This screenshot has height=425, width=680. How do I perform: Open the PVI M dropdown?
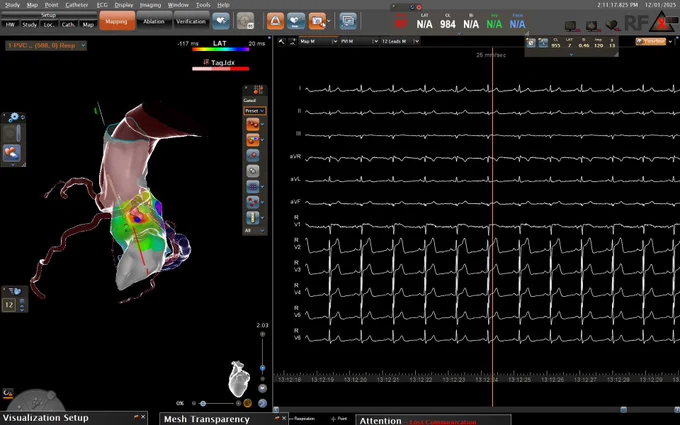(x=360, y=41)
